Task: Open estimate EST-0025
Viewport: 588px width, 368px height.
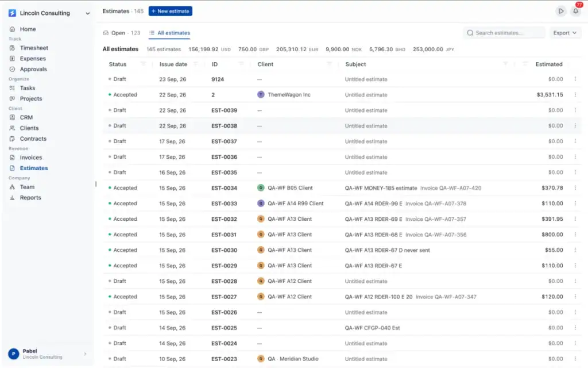Action: pos(225,328)
